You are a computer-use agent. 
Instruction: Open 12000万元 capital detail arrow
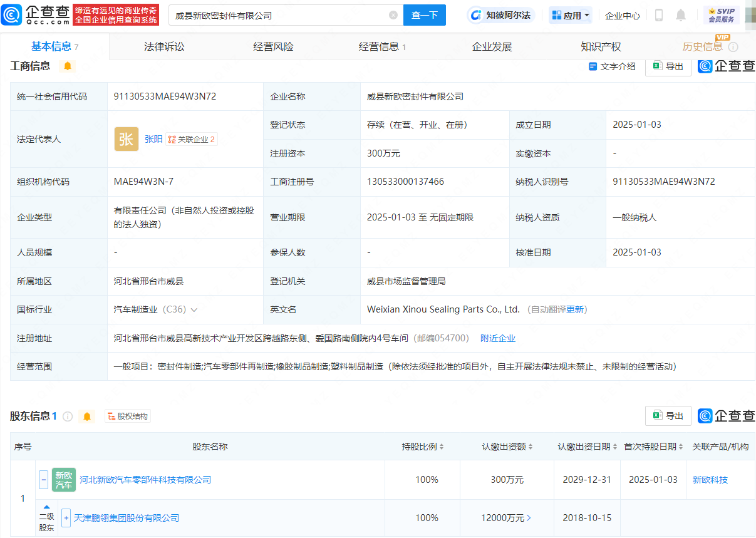point(528,518)
